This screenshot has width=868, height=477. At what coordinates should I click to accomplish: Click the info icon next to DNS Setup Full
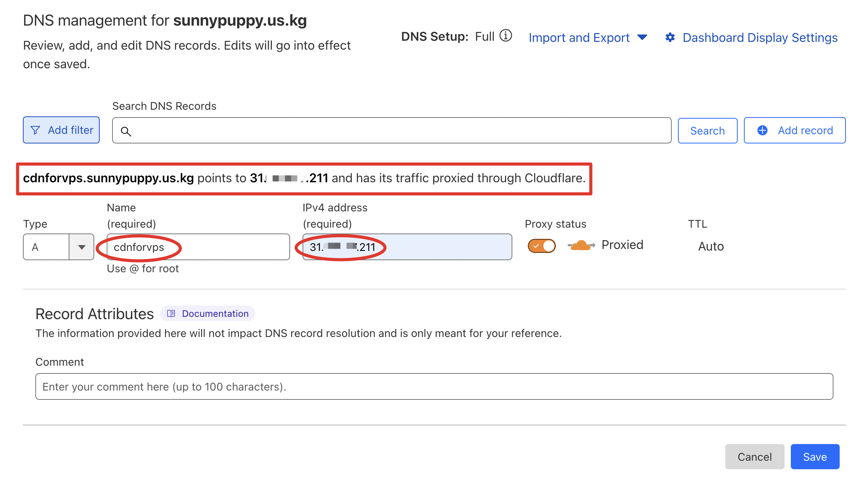coord(505,36)
